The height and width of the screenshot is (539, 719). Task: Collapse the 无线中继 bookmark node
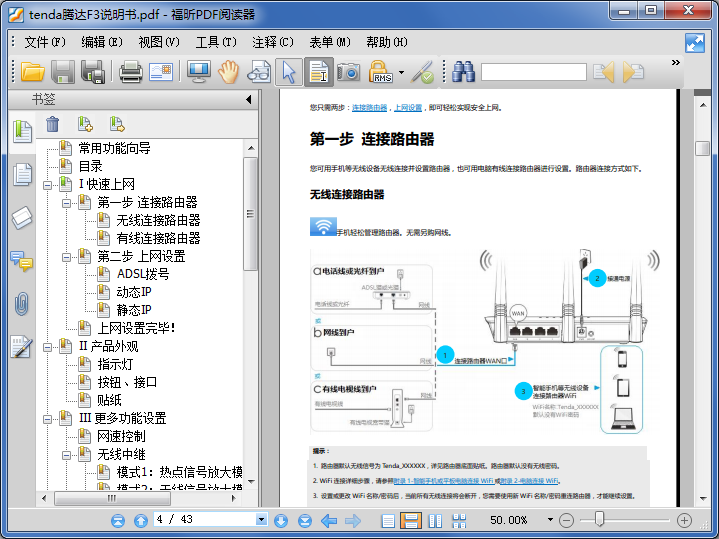[66, 456]
